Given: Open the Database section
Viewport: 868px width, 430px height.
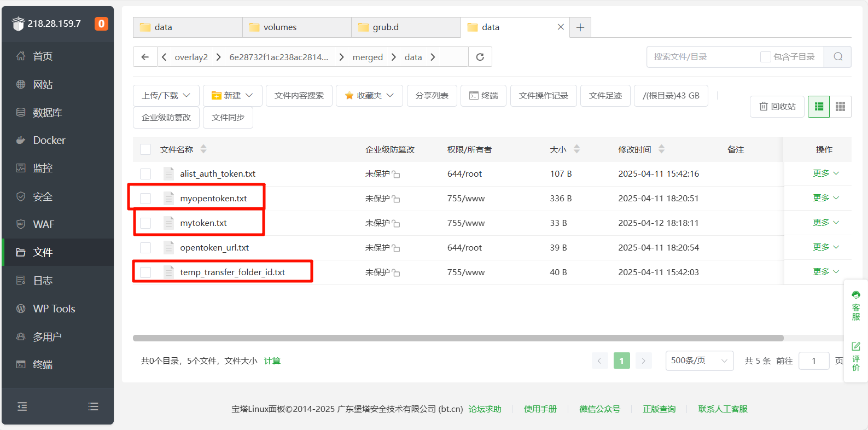Looking at the screenshot, I should 57,112.
